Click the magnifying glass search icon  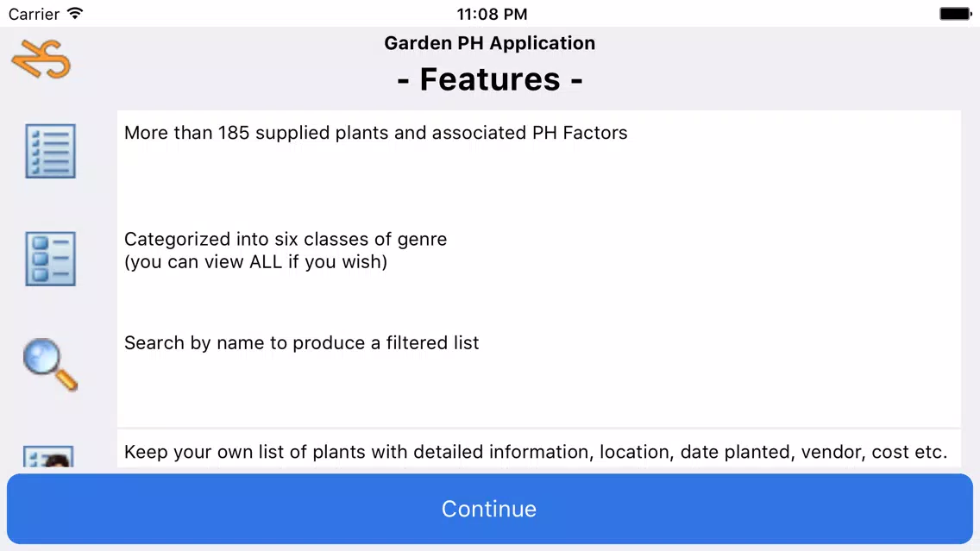(51, 364)
